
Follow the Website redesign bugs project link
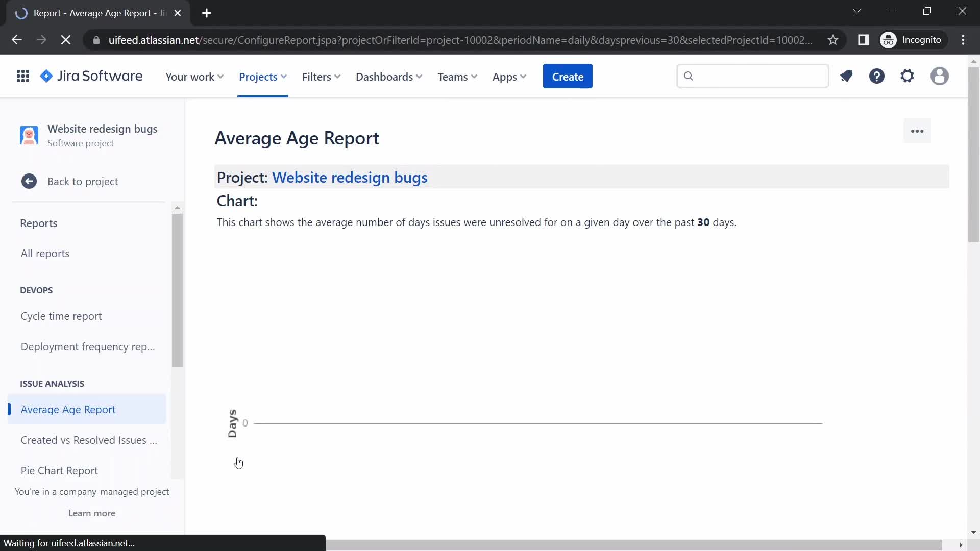[350, 178]
